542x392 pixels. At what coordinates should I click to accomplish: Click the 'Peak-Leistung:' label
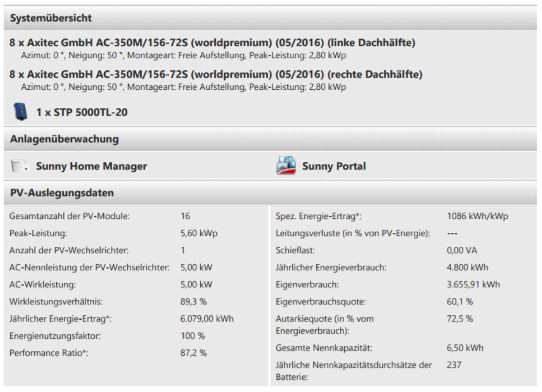click(x=39, y=233)
